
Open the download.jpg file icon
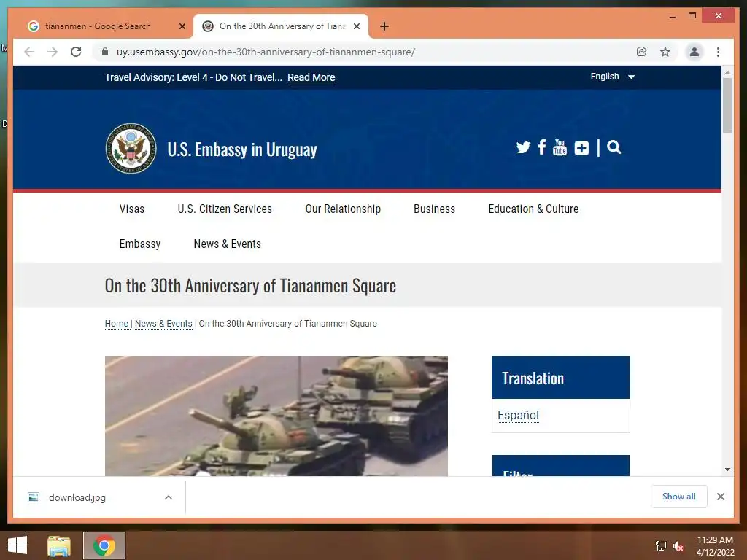click(x=34, y=497)
